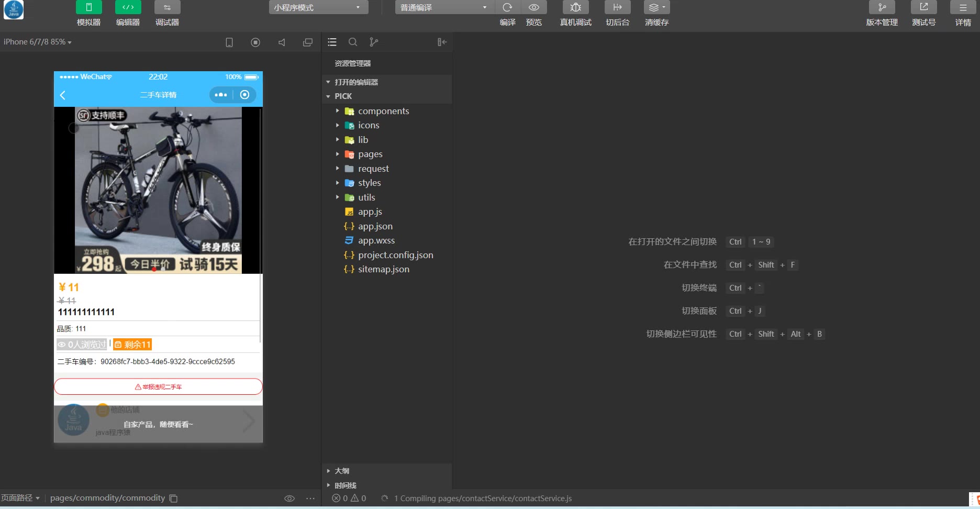Click the compile refresh icon
This screenshot has width=980, height=509.
(x=507, y=7)
